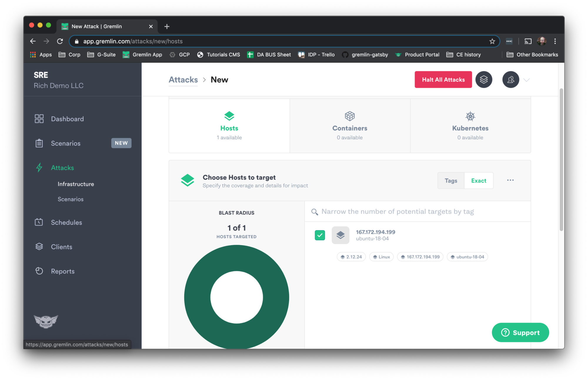Click the Schedules calendar icon
The width and height of the screenshot is (588, 380).
tap(39, 222)
